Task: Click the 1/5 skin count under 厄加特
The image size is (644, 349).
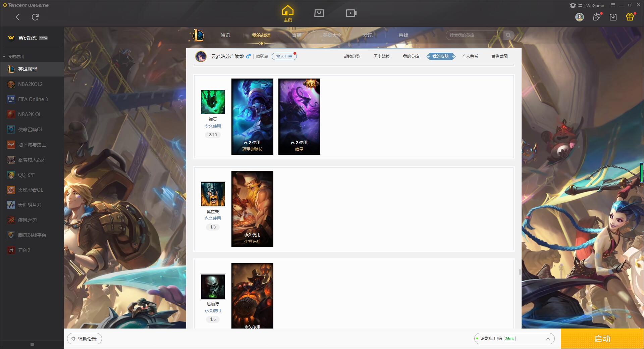Action: click(x=213, y=319)
